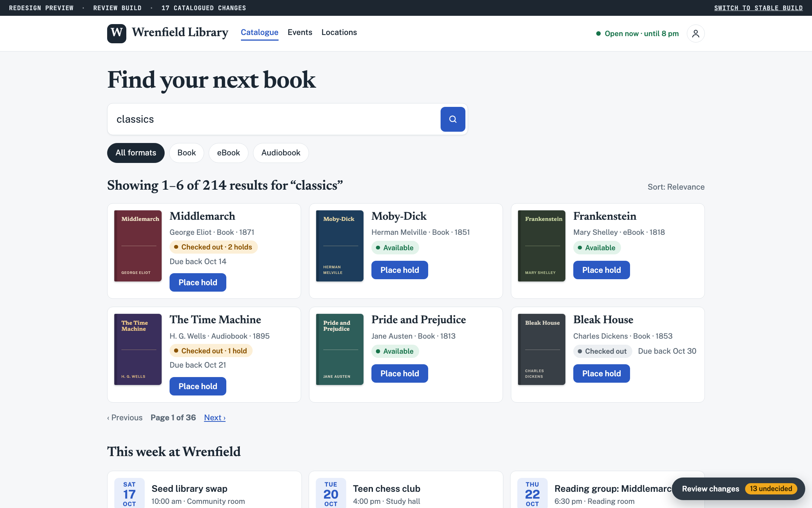Click the Reading group: Middlemarch event
Viewport: 812px width, 508px height.
point(607,490)
